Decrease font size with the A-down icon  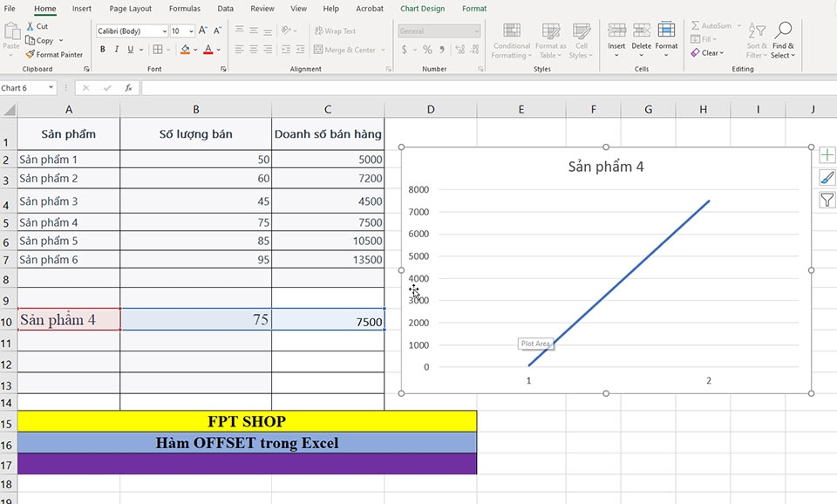point(217,31)
